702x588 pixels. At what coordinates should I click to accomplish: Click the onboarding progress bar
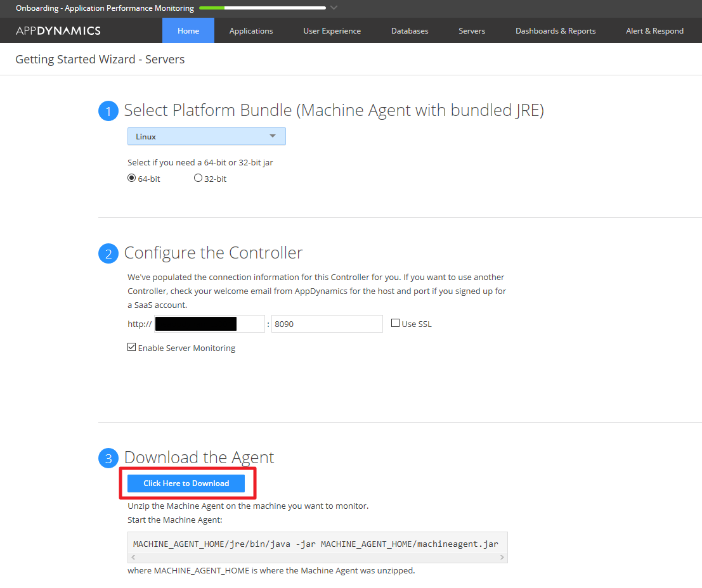click(x=263, y=8)
